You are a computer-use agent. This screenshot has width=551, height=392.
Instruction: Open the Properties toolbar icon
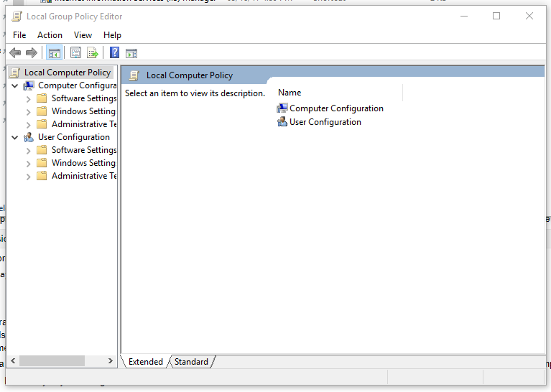pyautogui.click(x=75, y=52)
